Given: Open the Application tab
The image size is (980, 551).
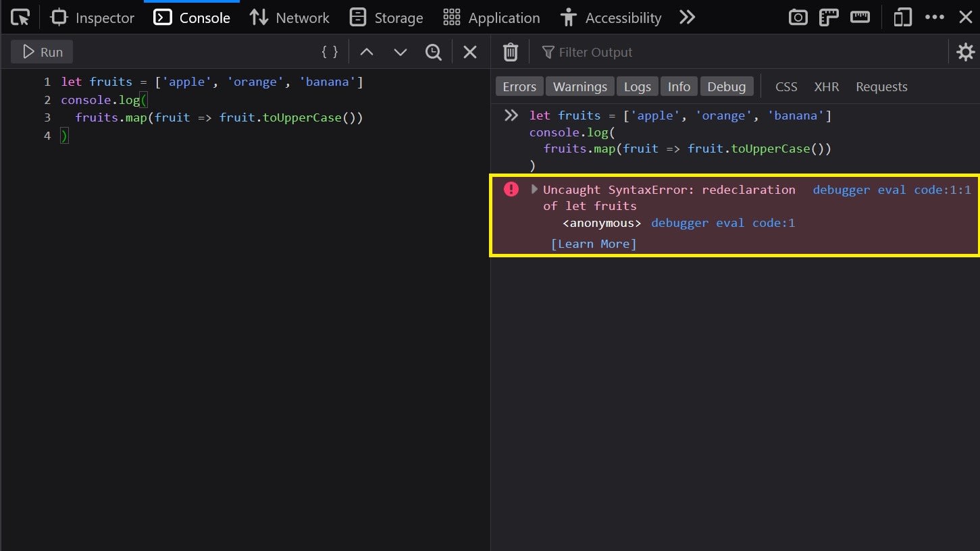Looking at the screenshot, I should coord(491,18).
